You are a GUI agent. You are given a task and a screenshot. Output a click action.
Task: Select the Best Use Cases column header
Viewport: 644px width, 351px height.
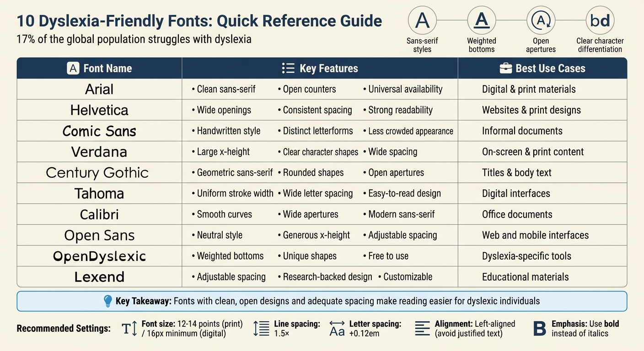(x=542, y=68)
